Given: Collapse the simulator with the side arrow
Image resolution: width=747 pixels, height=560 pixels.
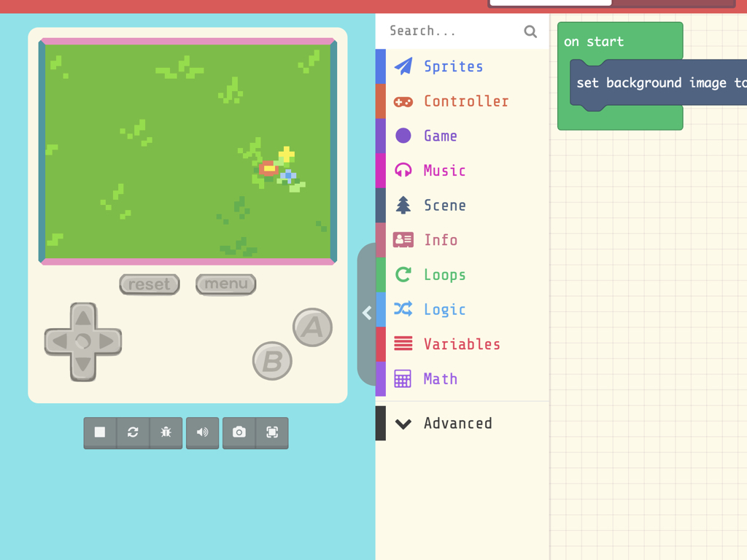Looking at the screenshot, I should coord(367,314).
